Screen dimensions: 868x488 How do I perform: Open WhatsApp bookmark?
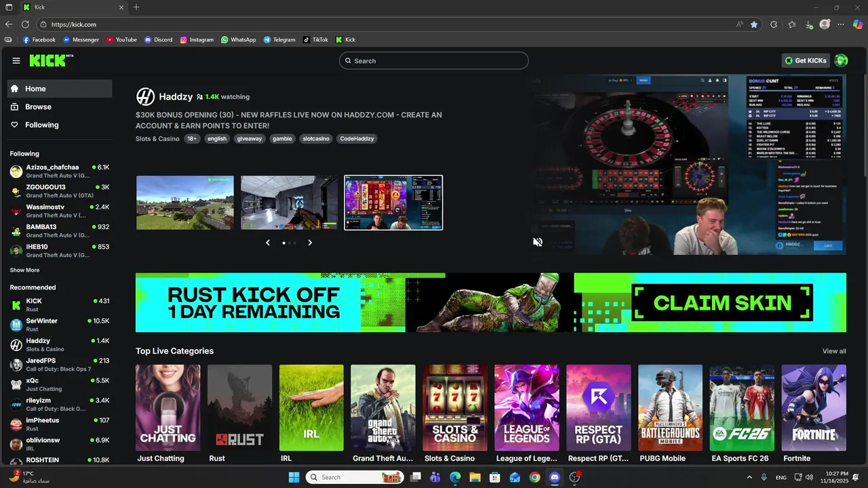239,40
